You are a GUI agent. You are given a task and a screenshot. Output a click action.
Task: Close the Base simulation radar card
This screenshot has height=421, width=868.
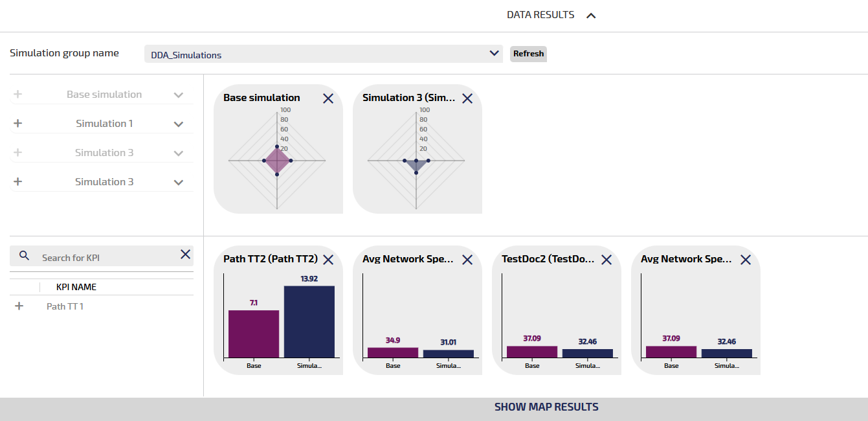pyautogui.click(x=328, y=98)
